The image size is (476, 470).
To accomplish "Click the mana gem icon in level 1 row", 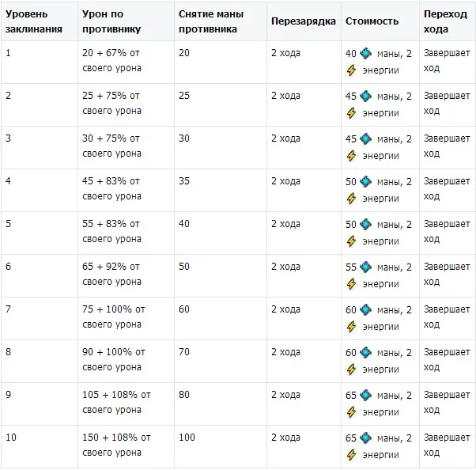I will click(x=365, y=53).
